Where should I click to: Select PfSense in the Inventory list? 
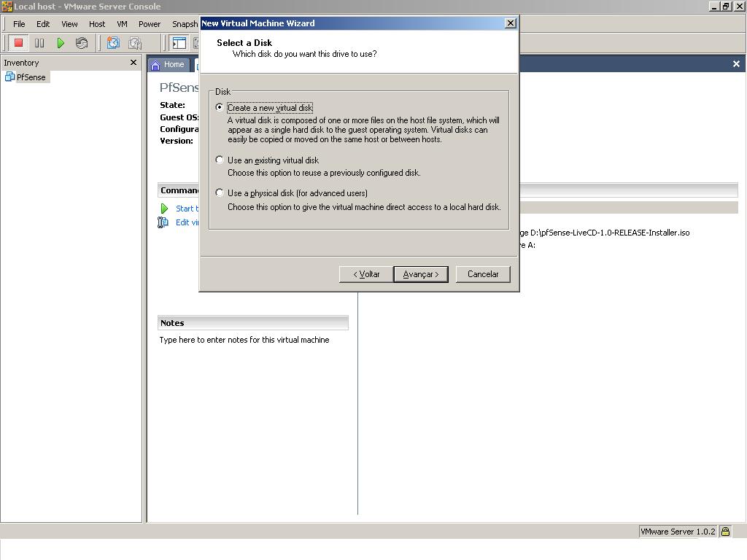coord(31,77)
